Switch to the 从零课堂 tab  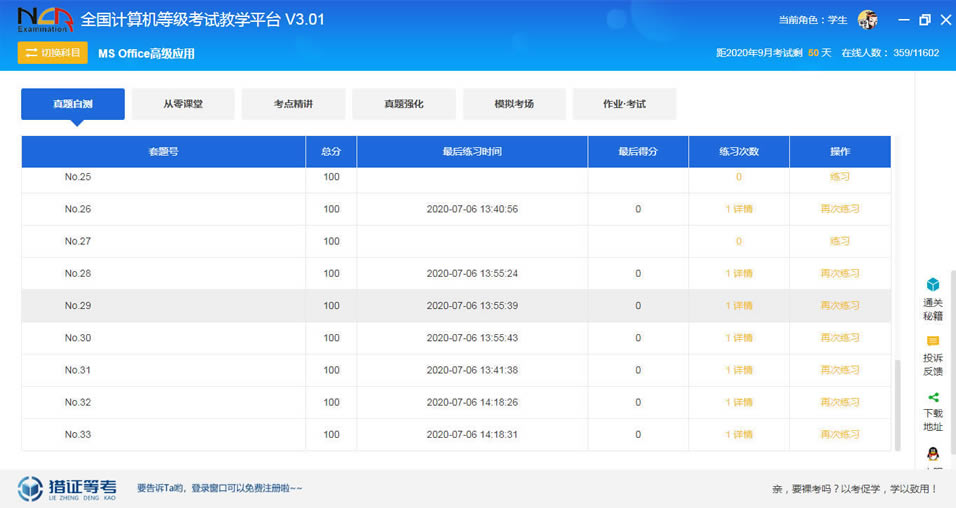(x=183, y=104)
